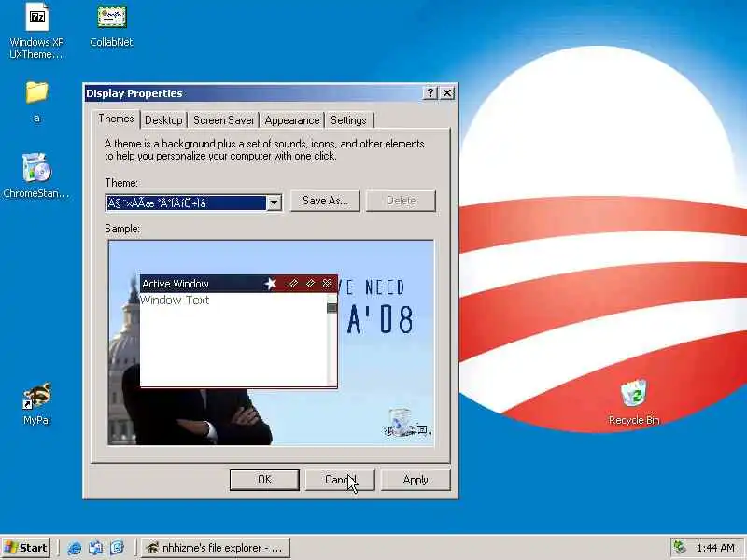Image resolution: width=747 pixels, height=560 pixels.
Task: Select the MyPal raccoon shortcut icon
Action: pos(36,403)
